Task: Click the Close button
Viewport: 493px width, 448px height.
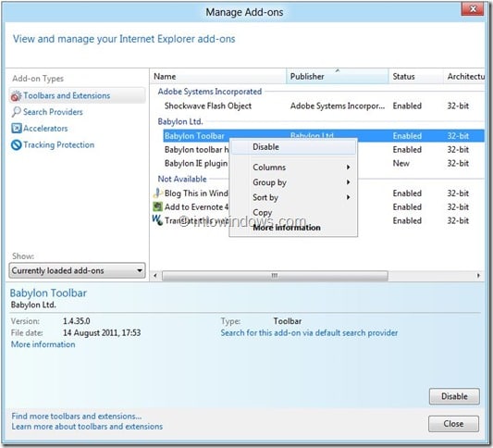Action: pyautogui.click(x=453, y=423)
